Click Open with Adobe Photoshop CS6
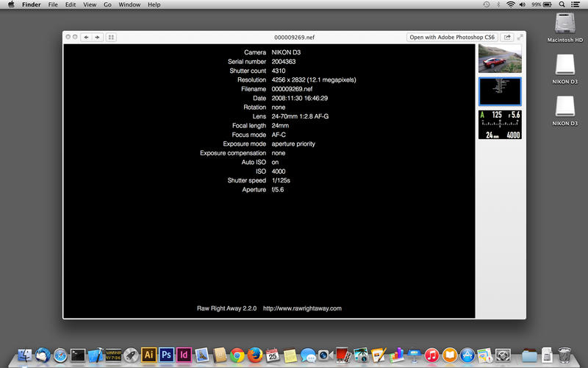 tap(452, 38)
